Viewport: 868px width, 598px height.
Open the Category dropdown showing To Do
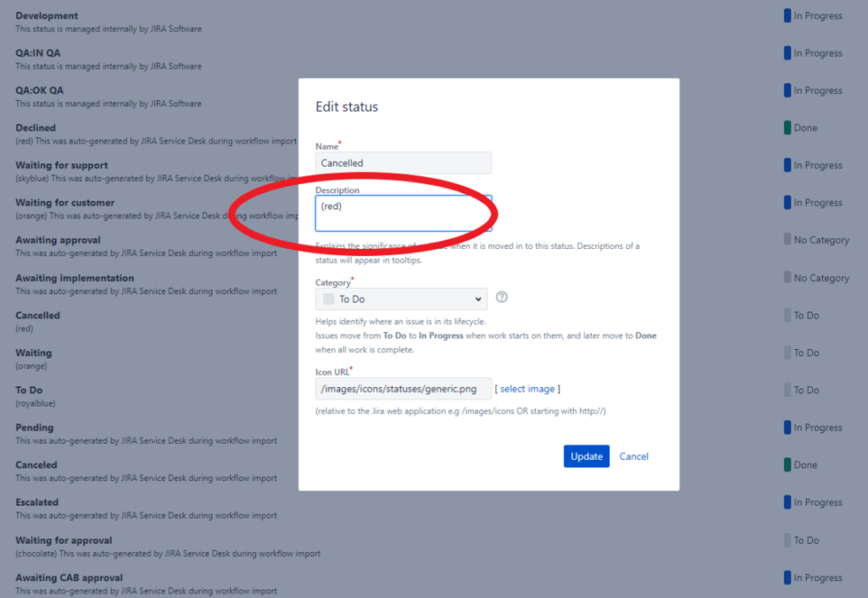pos(401,297)
